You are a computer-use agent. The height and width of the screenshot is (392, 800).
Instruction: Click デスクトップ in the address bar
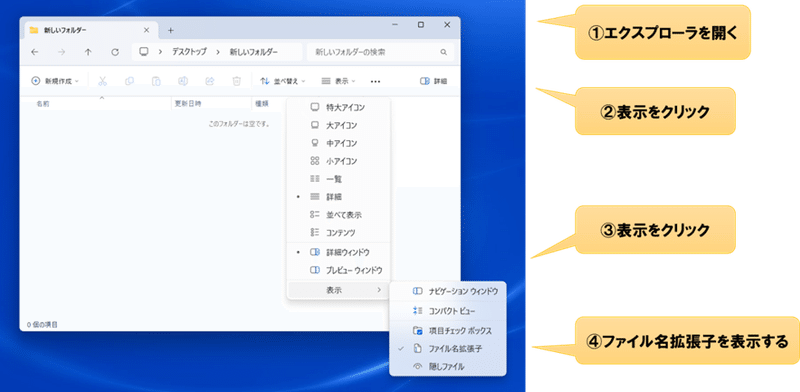[x=189, y=52]
